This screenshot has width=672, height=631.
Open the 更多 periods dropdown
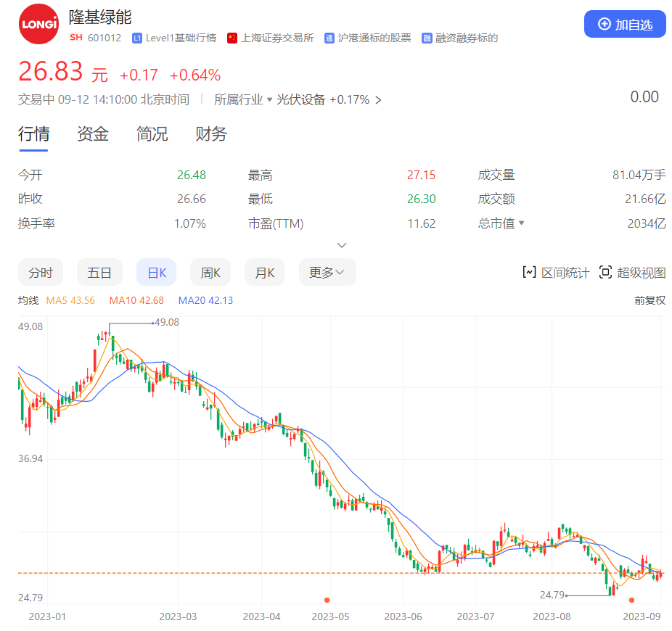click(x=327, y=273)
